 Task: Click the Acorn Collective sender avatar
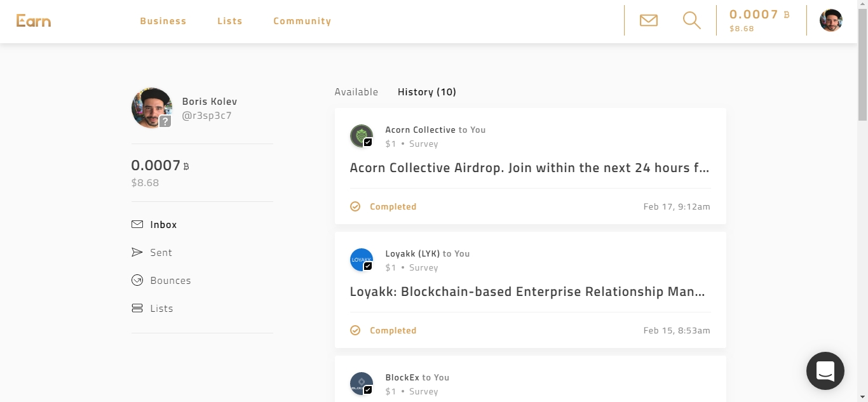(362, 136)
